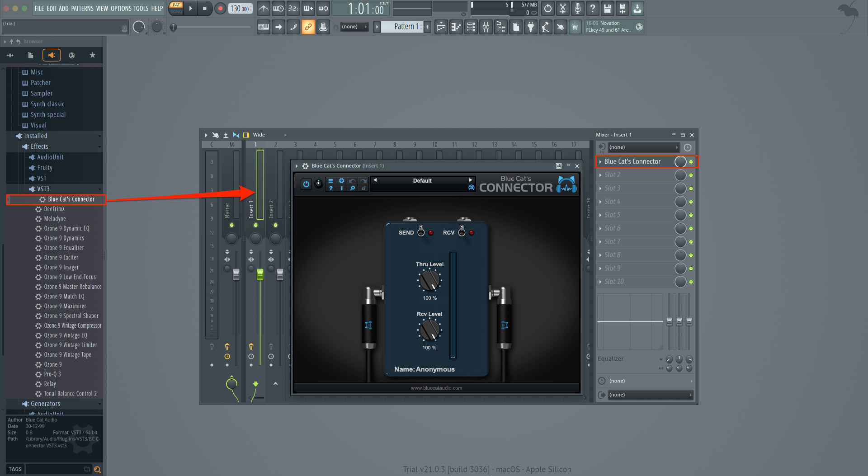Click www.bluecataudio.com link in plugin
This screenshot has width=868, height=476.
[436, 388]
